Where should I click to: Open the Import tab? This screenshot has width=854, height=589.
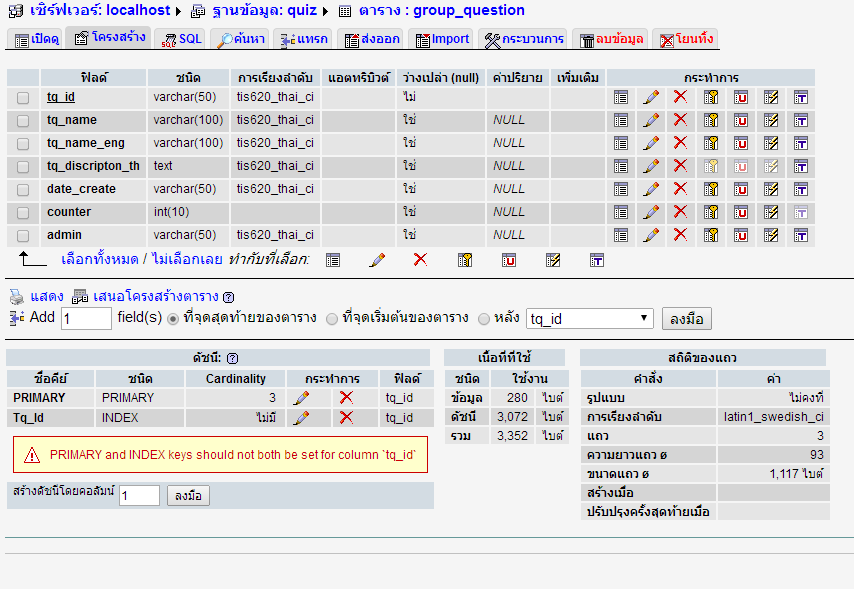[442, 39]
